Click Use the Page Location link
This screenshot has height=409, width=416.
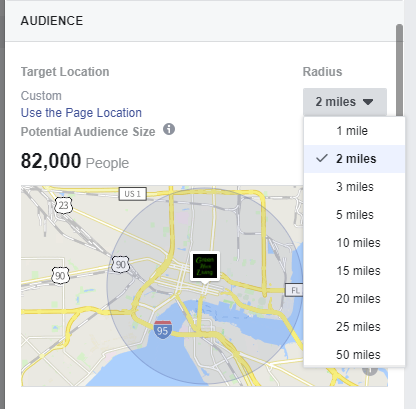81,113
